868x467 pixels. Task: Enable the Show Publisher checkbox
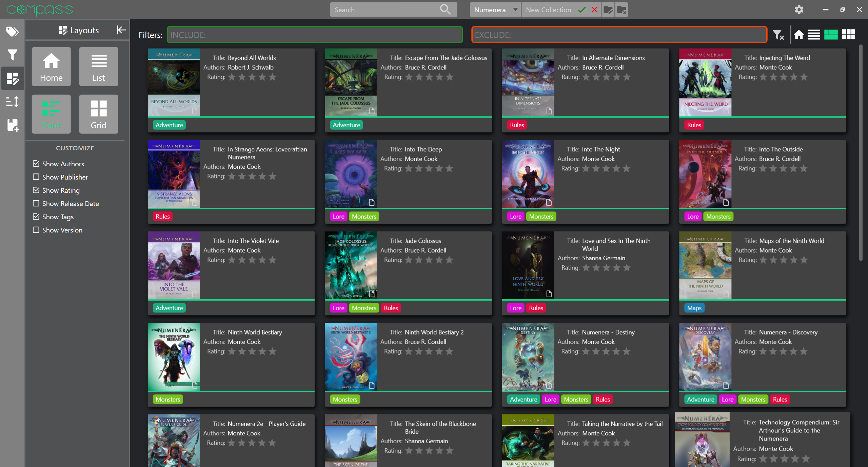click(36, 177)
